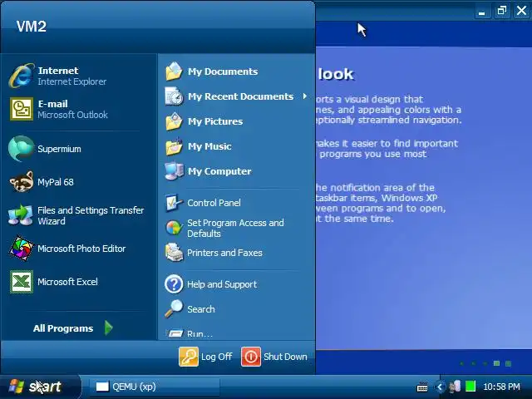Expand hidden tray icons with arrow
This screenshot has height=399, width=532.
click(440, 387)
